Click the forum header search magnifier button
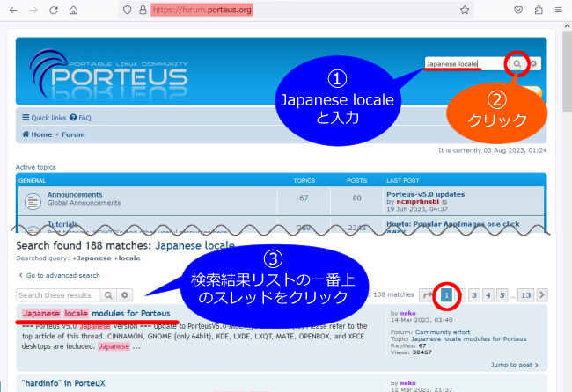572x392 pixels. coord(517,64)
